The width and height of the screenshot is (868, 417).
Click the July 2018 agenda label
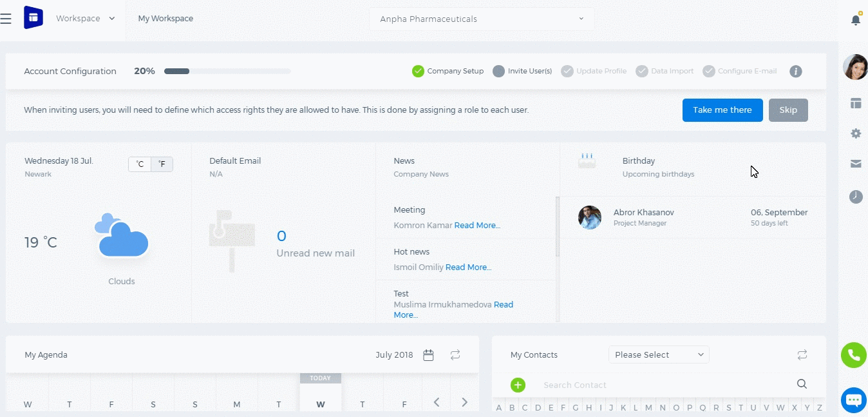tap(394, 355)
